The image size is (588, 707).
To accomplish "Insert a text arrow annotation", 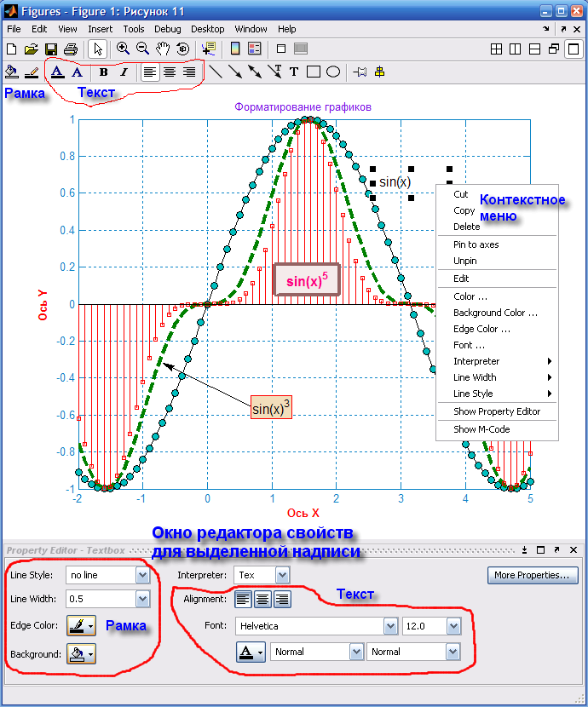I will coord(274,72).
